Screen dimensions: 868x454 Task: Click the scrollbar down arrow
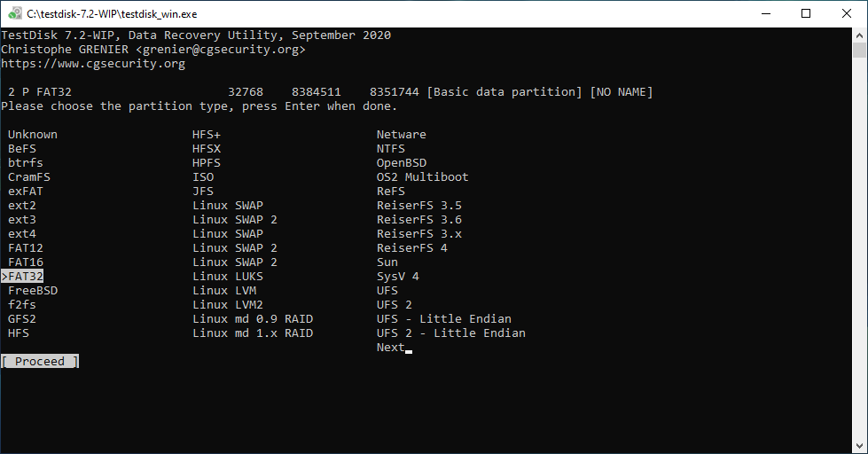pos(859,446)
